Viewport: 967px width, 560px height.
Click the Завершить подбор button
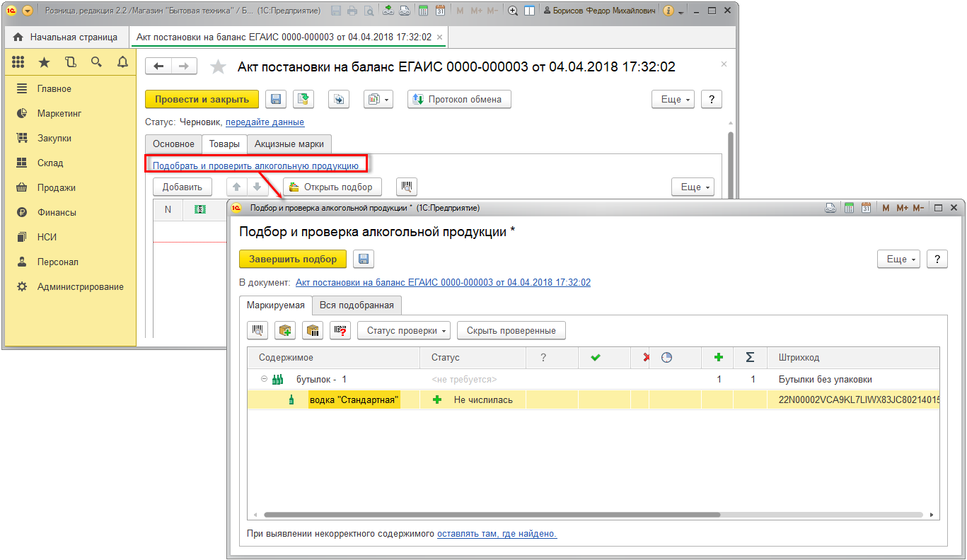coord(293,259)
